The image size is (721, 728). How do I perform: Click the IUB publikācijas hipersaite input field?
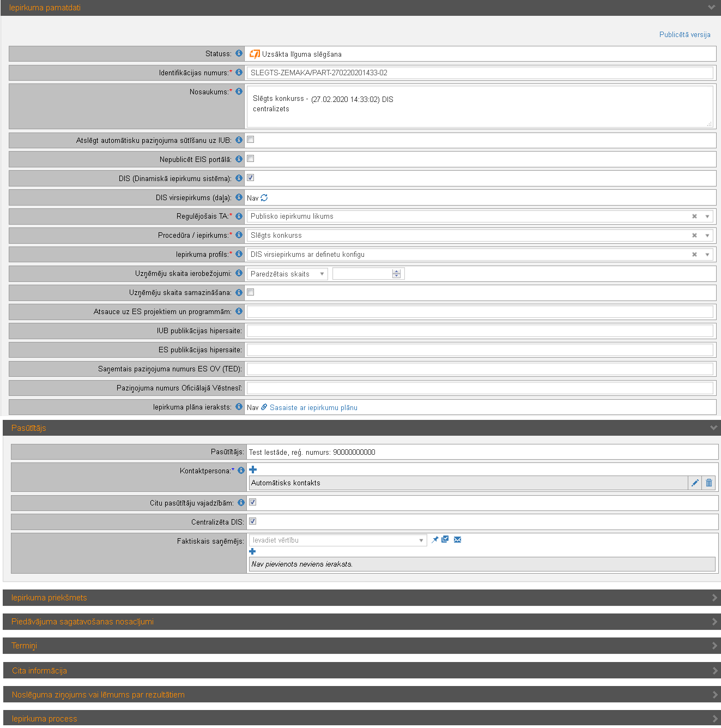pos(480,330)
